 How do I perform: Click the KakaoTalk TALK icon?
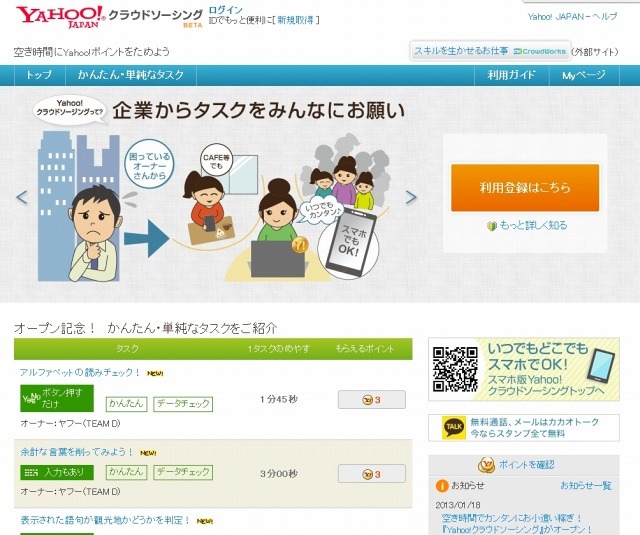454,428
